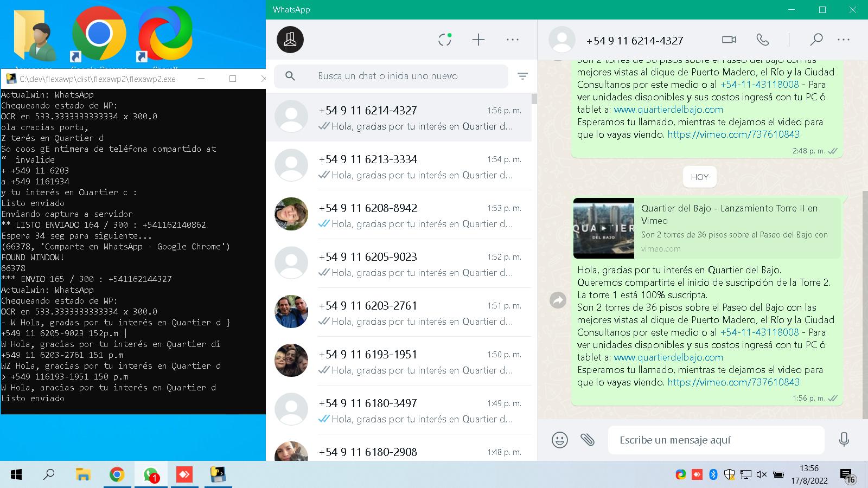The height and width of the screenshot is (488, 868).
Task: Open the emoji picker
Action: (560, 439)
